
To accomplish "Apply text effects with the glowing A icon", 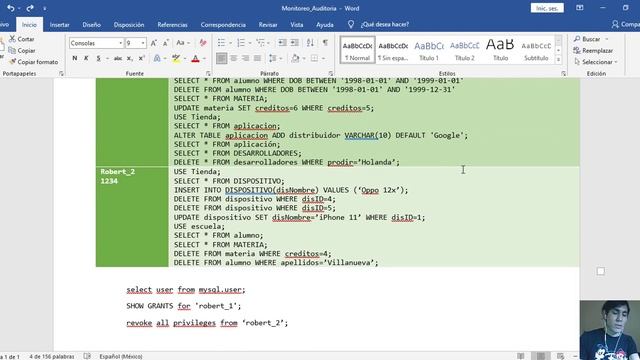I will point(157,58).
